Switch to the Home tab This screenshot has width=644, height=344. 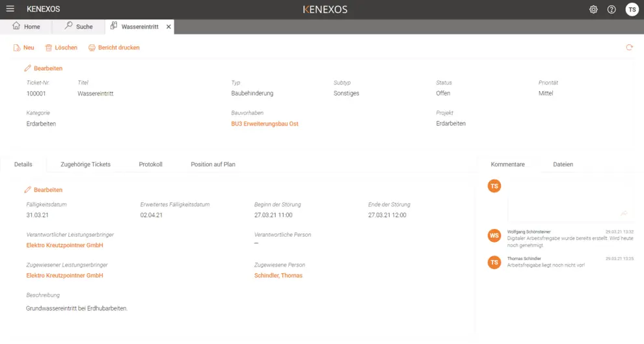click(26, 26)
